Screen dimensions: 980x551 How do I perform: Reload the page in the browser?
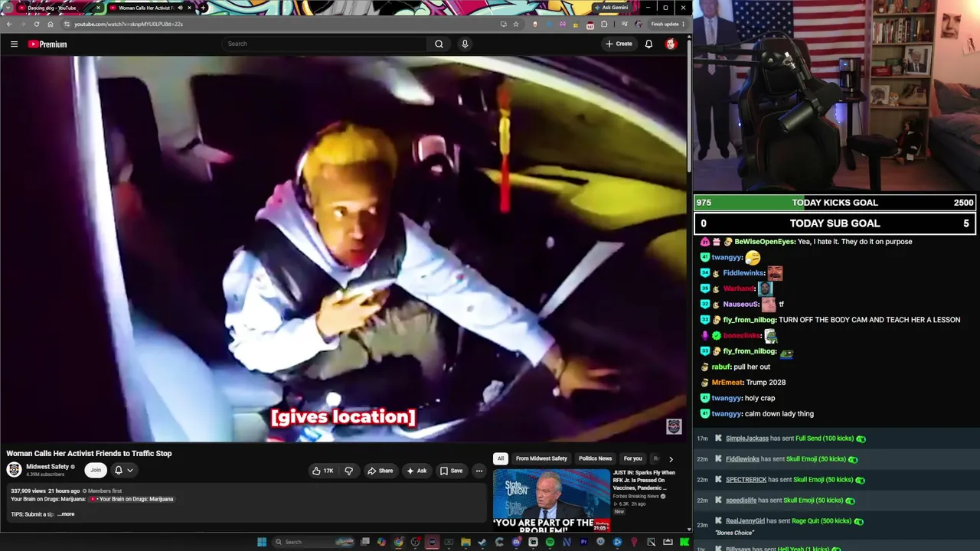[x=36, y=24]
